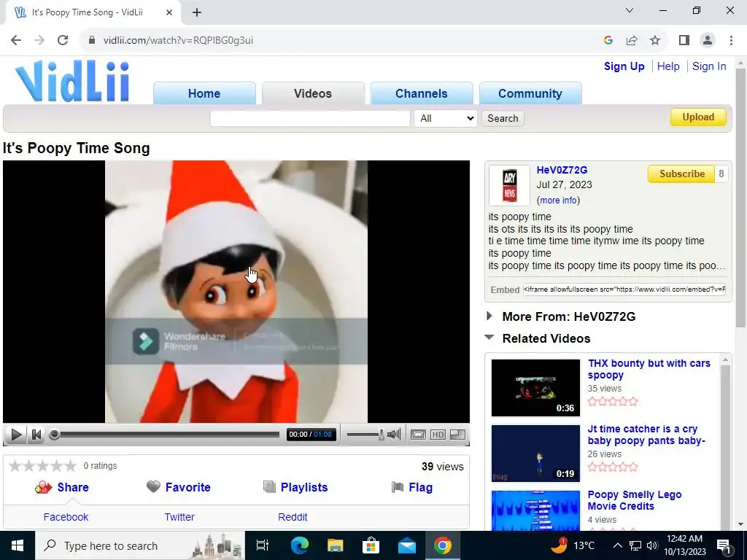Bookmark this page with the star icon
Viewport: 747px width, 560px height.
655,40
